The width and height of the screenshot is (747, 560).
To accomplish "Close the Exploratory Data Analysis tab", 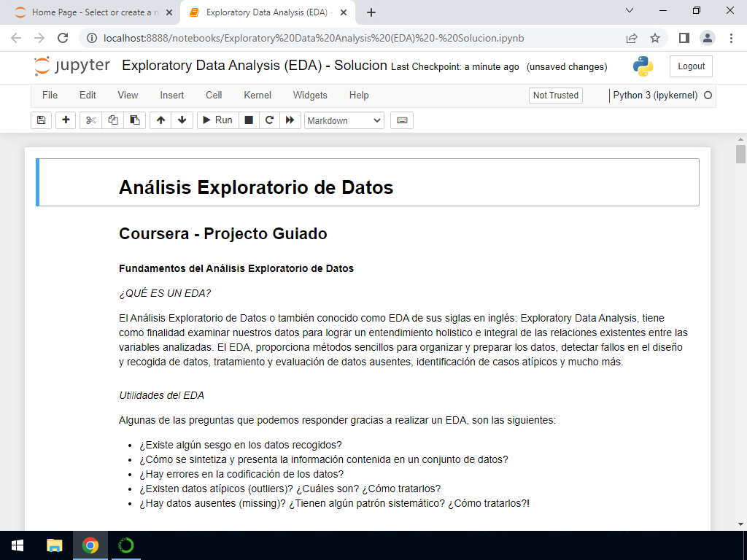I will [344, 13].
